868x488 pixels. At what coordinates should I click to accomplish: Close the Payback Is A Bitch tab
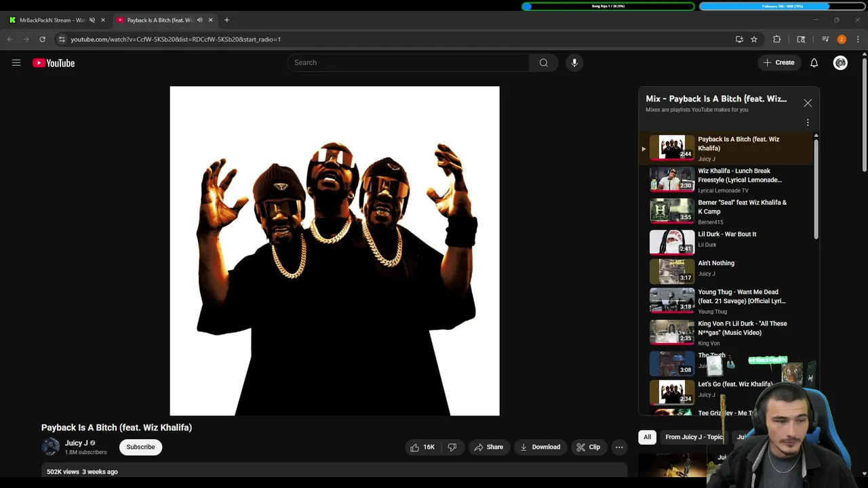pyautogui.click(x=210, y=20)
